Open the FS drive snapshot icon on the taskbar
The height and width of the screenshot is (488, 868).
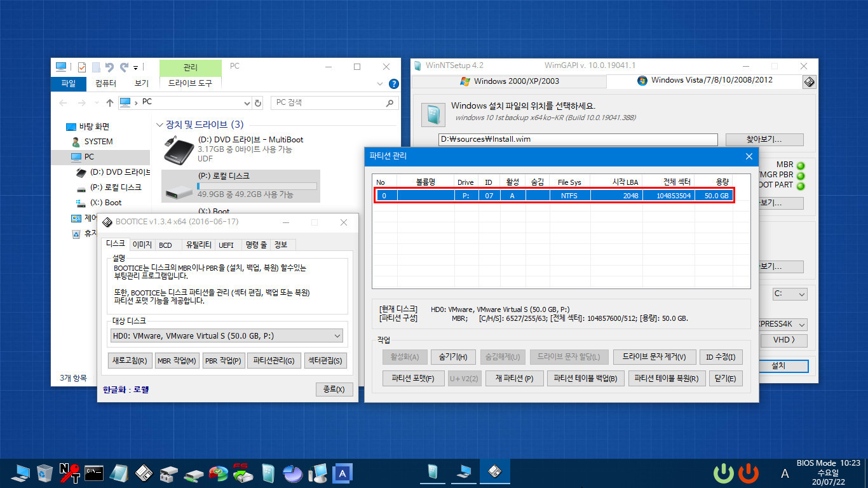(243, 472)
